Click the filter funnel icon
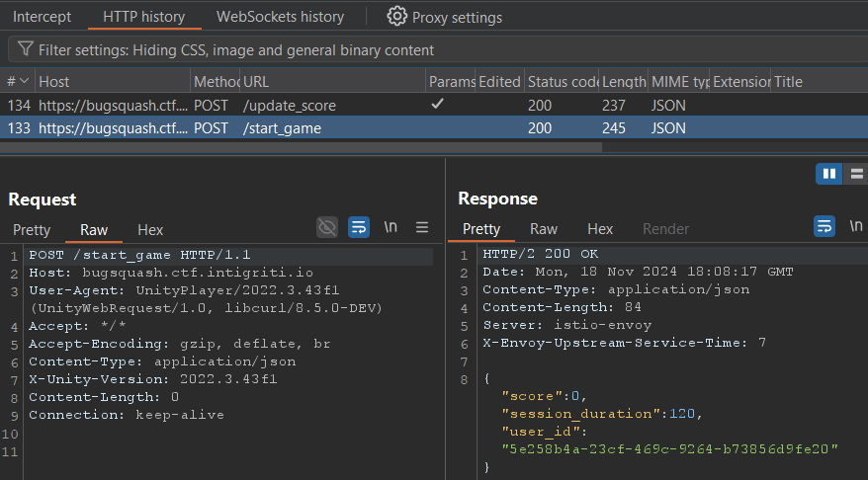868x480 pixels. click(x=26, y=49)
